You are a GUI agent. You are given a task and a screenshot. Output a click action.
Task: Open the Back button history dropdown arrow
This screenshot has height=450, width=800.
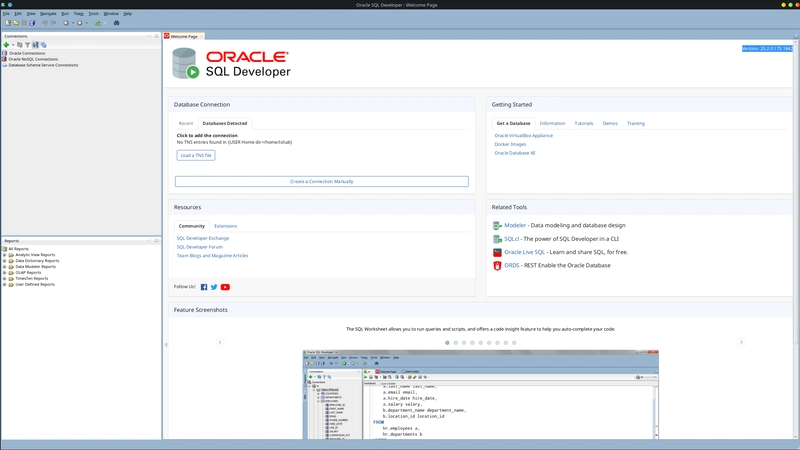click(x=72, y=23)
